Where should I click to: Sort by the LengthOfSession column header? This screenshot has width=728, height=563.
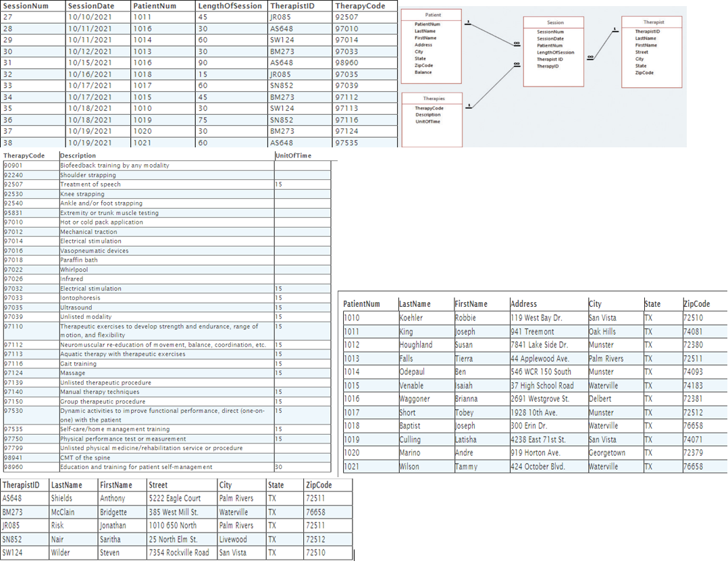coord(230,5)
